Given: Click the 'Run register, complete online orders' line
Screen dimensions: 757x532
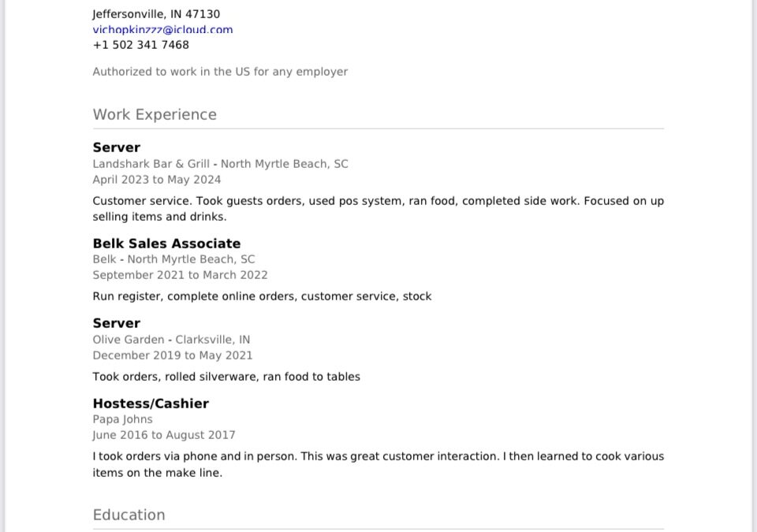Looking at the screenshot, I should [262, 296].
